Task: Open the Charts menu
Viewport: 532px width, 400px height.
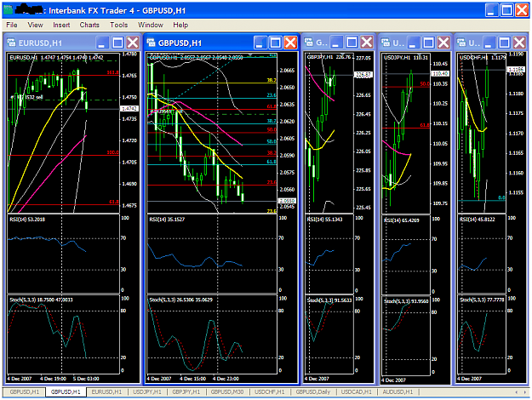Action: tap(89, 25)
